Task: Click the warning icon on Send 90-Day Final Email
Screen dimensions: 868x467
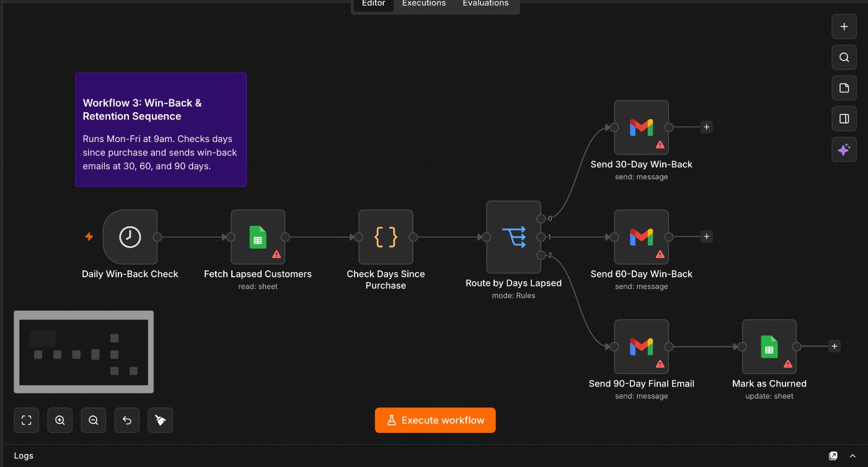Action: 660,364
